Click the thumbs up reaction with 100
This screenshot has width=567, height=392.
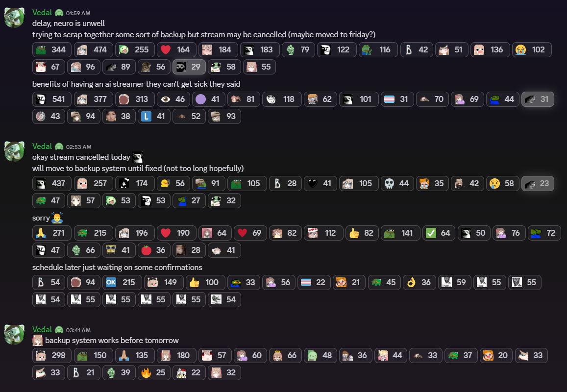click(205, 283)
